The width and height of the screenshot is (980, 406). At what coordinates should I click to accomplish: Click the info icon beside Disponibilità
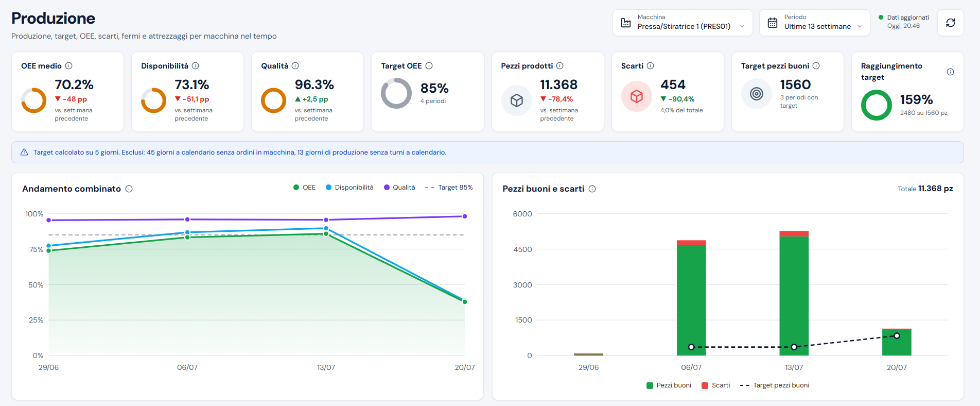[x=196, y=66]
